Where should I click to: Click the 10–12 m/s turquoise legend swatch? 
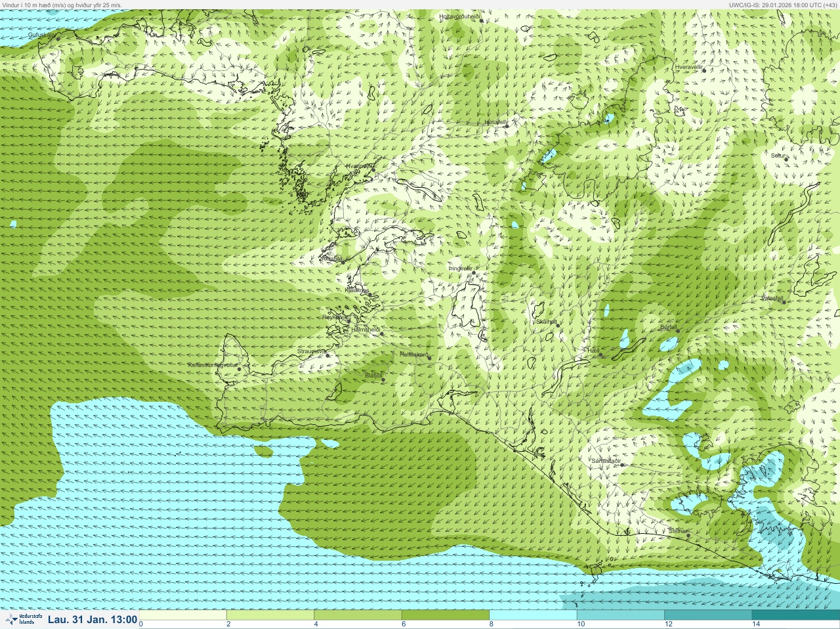(x=621, y=615)
